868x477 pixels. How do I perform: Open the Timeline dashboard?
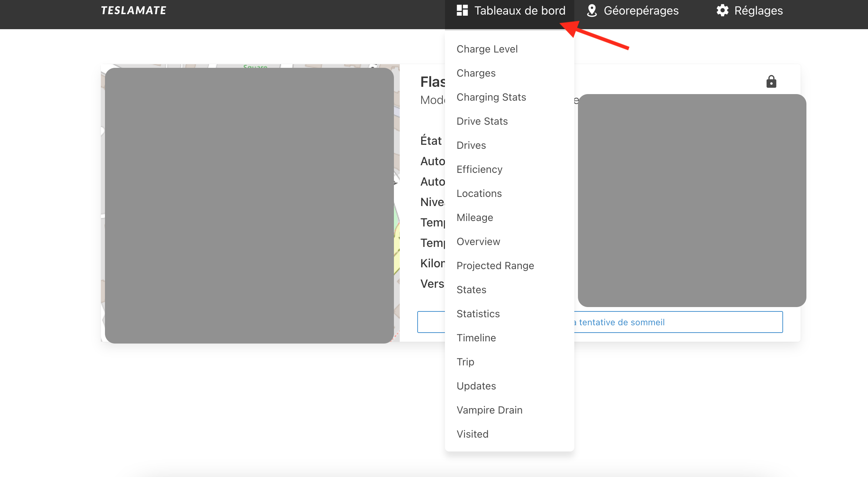[x=476, y=338]
